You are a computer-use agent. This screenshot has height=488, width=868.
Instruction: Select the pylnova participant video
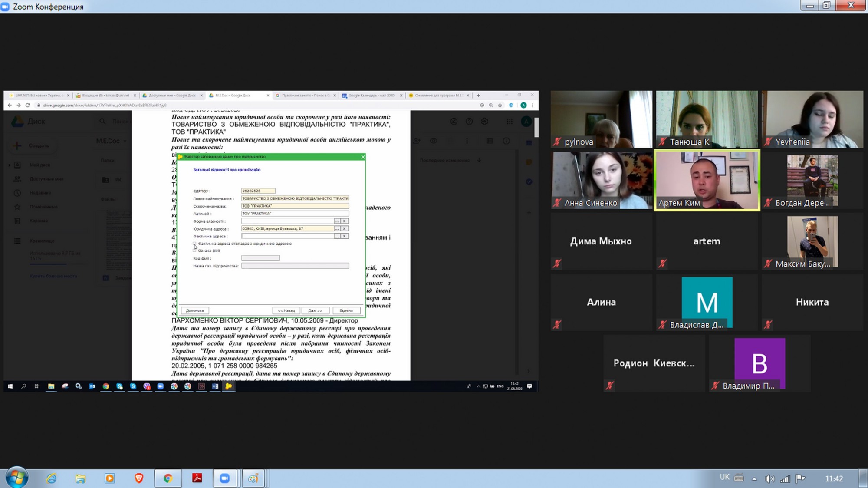pyautogui.click(x=602, y=119)
